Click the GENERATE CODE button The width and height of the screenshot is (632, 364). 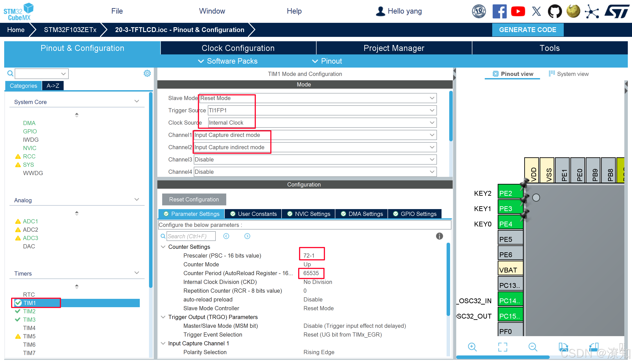coord(528,30)
